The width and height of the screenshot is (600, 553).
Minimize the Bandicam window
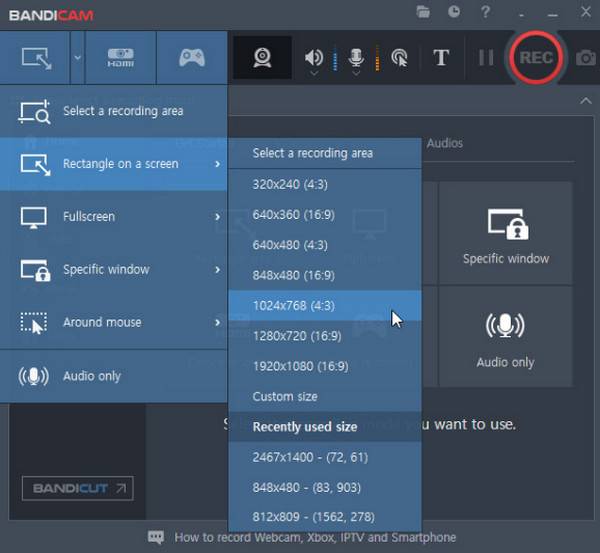pyautogui.click(x=552, y=15)
